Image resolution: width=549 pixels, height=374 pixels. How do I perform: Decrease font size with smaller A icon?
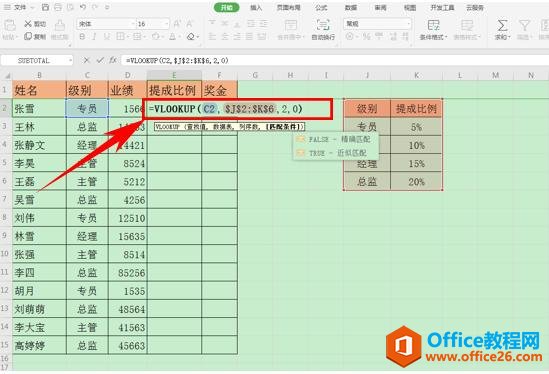point(189,24)
